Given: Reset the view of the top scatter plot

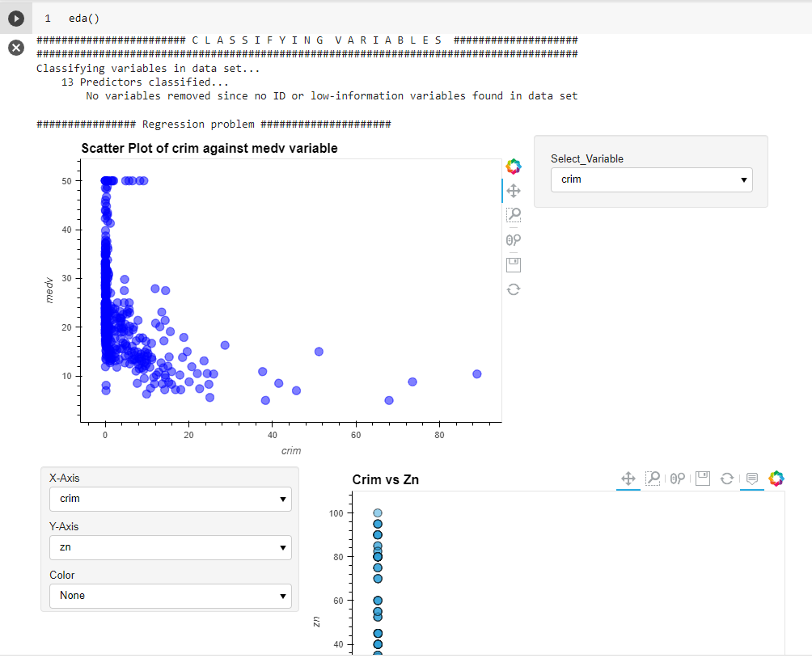Looking at the screenshot, I should tap(514, 289).
